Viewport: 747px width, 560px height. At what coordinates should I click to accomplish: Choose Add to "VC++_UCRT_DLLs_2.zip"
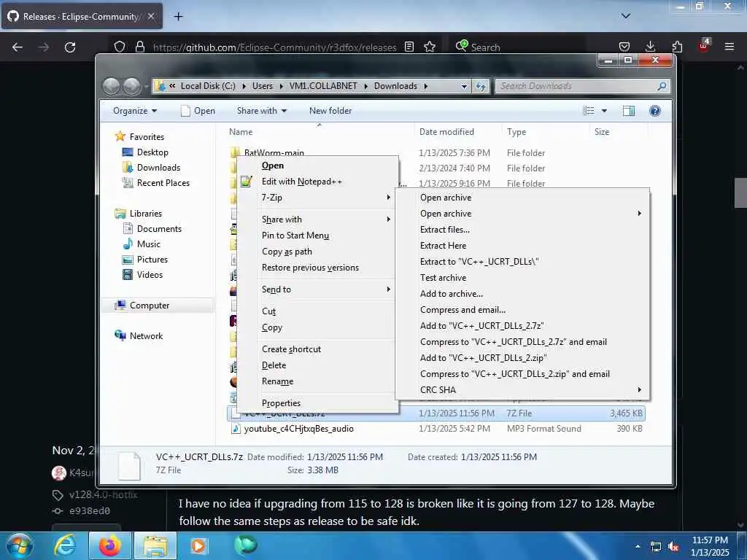484,358
